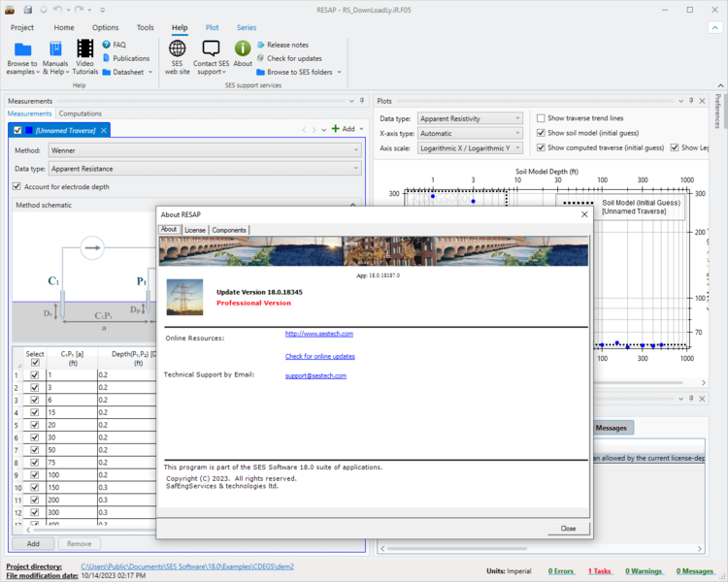Click the save icon in title bar

click(x=28, y=10)
